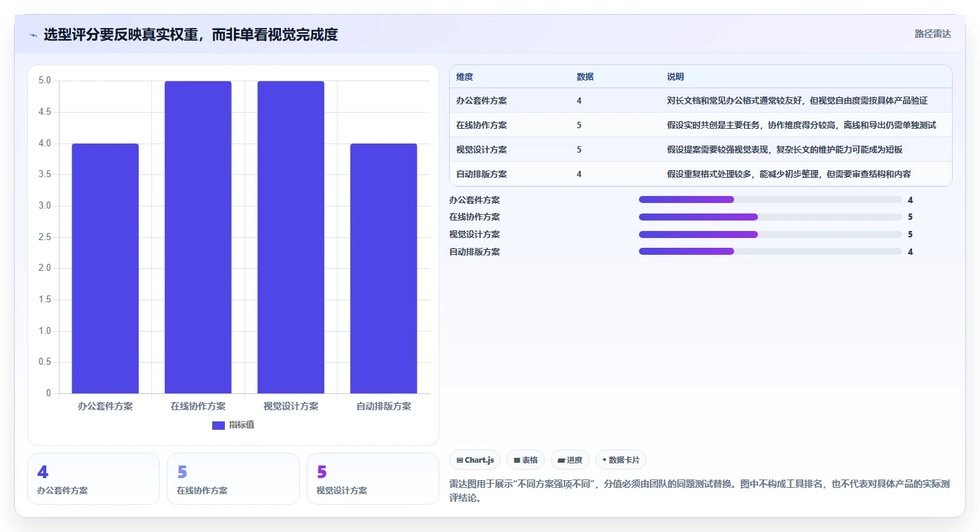980x532 pixels.
Task: Click the 说明 table column header
Action: (675, 77)
